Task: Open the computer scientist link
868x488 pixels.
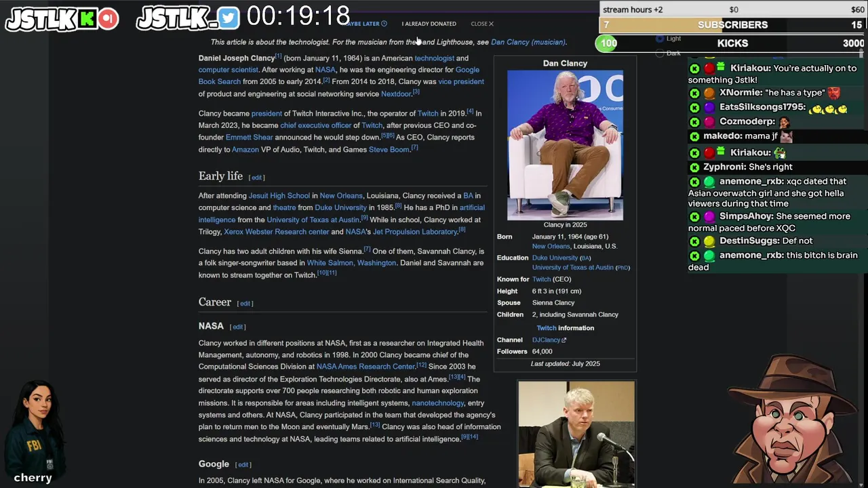Action: pos(228,70)
